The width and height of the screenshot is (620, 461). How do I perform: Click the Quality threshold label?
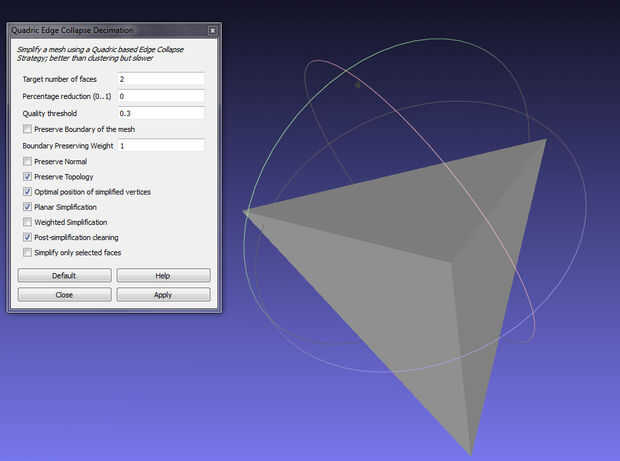tap(49, 113)
